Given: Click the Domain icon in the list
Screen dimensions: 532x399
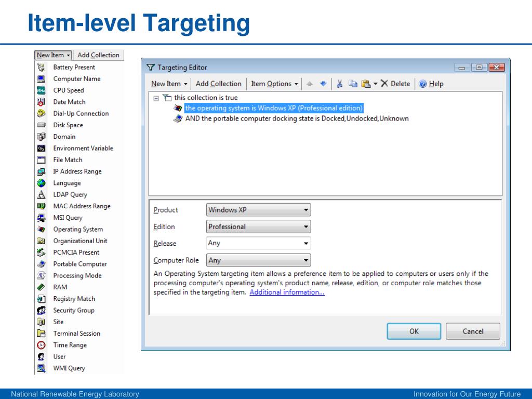Looking at the screenshot, I should click(41, 137).
